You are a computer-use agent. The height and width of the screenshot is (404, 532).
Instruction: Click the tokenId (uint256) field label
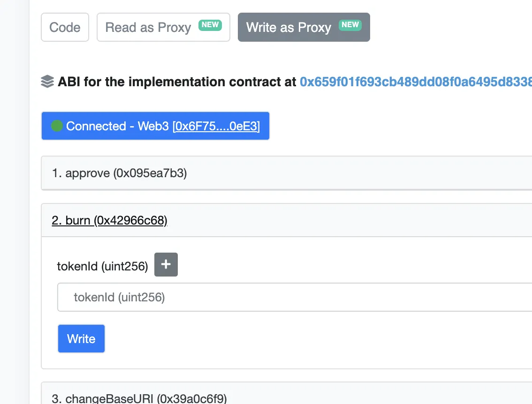pos(102,267)
